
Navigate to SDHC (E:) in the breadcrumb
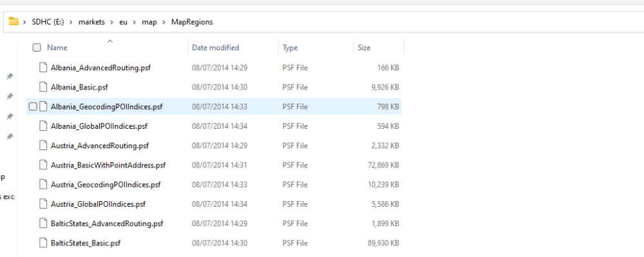(x=48, y=22)
